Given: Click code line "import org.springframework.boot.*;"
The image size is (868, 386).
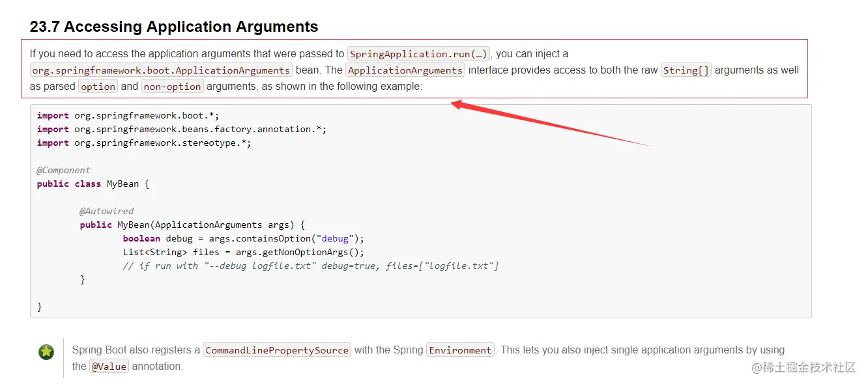Looking at the screenshot, I should (128, 115).
